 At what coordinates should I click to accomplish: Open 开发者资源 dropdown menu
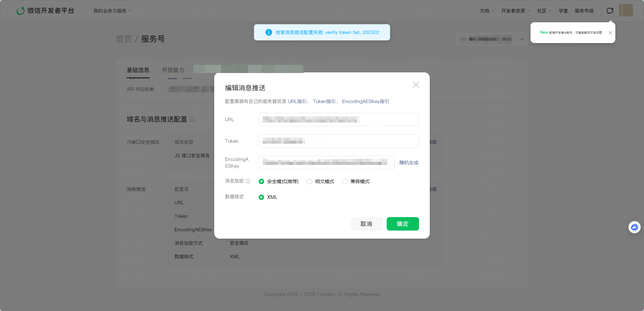click(x=516, y=11)
